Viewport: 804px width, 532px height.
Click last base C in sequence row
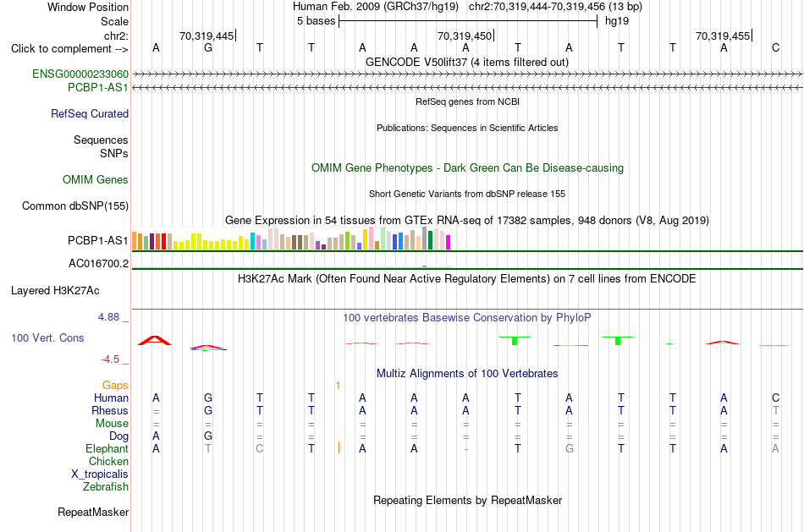click(x=775, y=47)
